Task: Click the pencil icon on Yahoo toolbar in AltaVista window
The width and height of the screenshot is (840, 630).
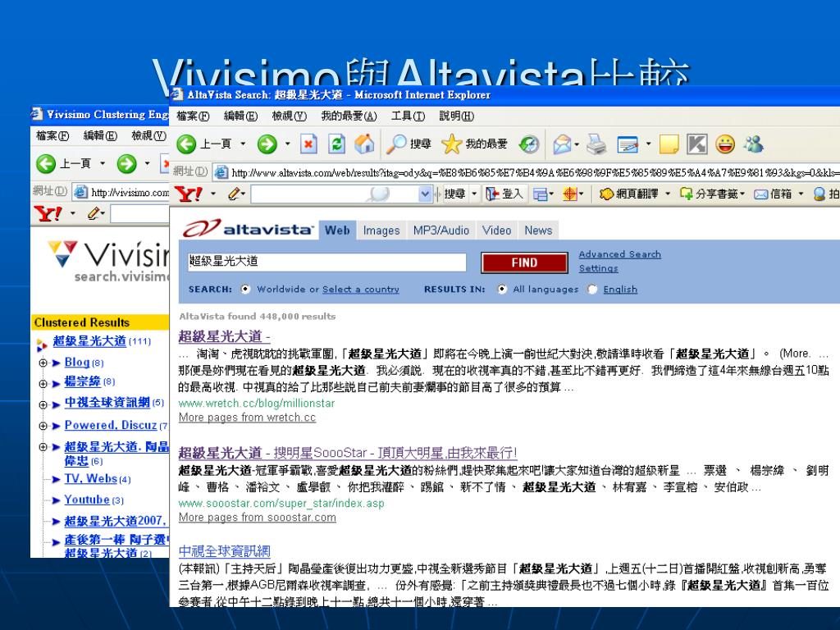Action: (234, 194)
